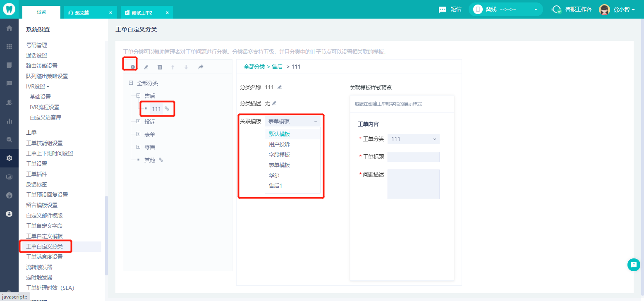The width and height of the screenshot is (644, 301).
Task: Collapse the IVR设置 sidebar group
Action: pos(38,86)
